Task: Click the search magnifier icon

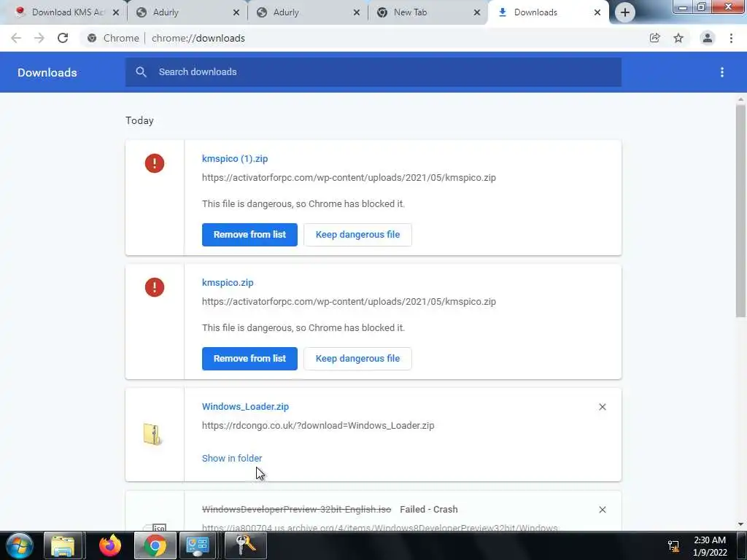Action: click(x=141, y=72)
